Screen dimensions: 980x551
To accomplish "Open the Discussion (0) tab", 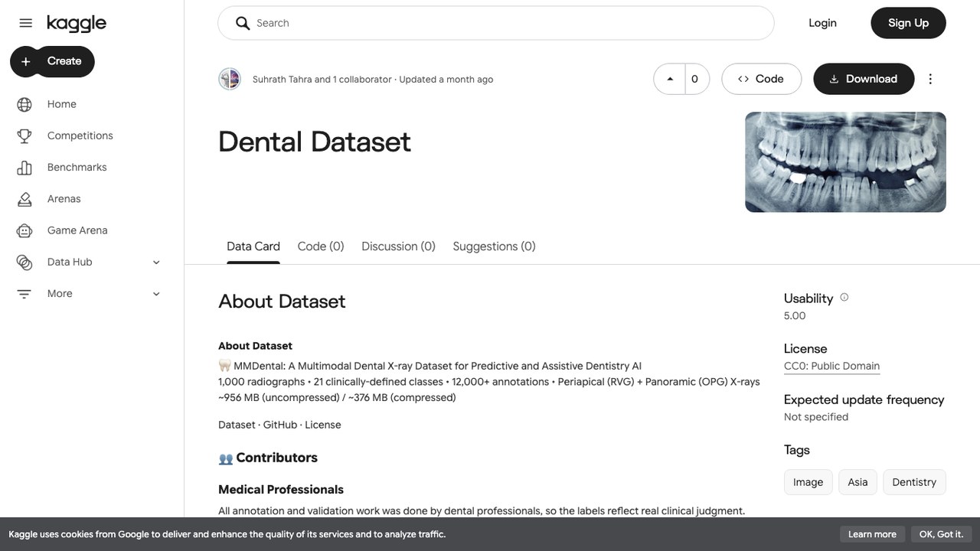I will click(x=398, y=246).
